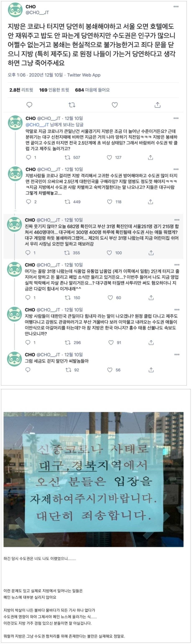Image resolution: width=192 pixels, height=644 pixels.
Task: Reply to the main CHO tweet
Action: [x=29, y=105]
